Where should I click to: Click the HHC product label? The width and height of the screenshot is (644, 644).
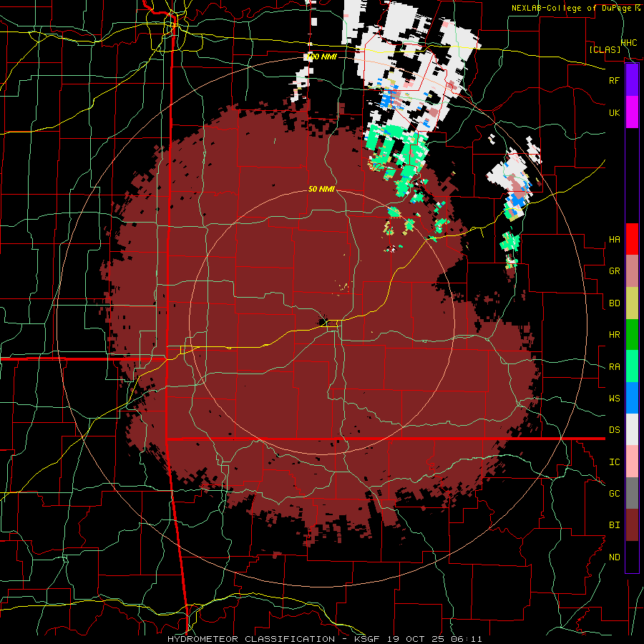(x=629, y=43)
